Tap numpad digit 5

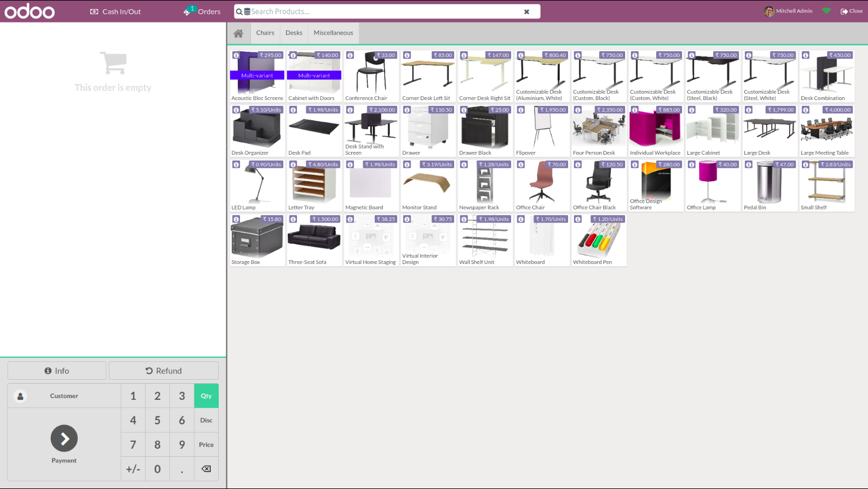157,421
